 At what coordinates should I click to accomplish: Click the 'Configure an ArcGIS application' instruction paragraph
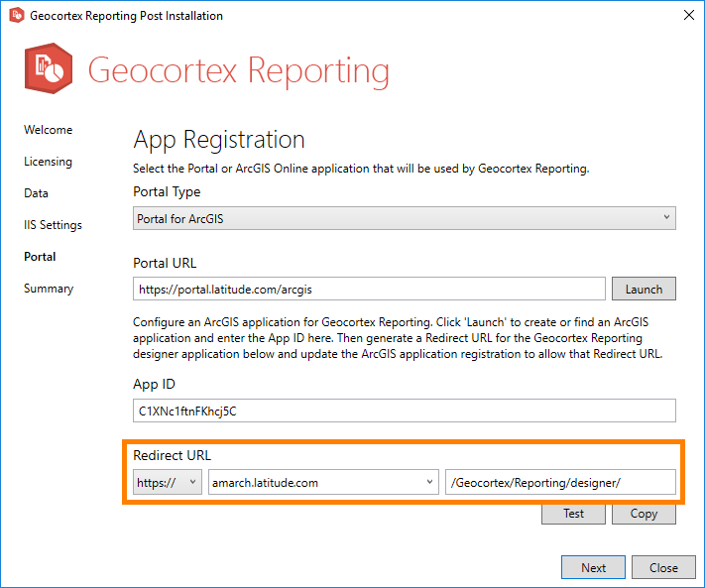tap(398, 338)
